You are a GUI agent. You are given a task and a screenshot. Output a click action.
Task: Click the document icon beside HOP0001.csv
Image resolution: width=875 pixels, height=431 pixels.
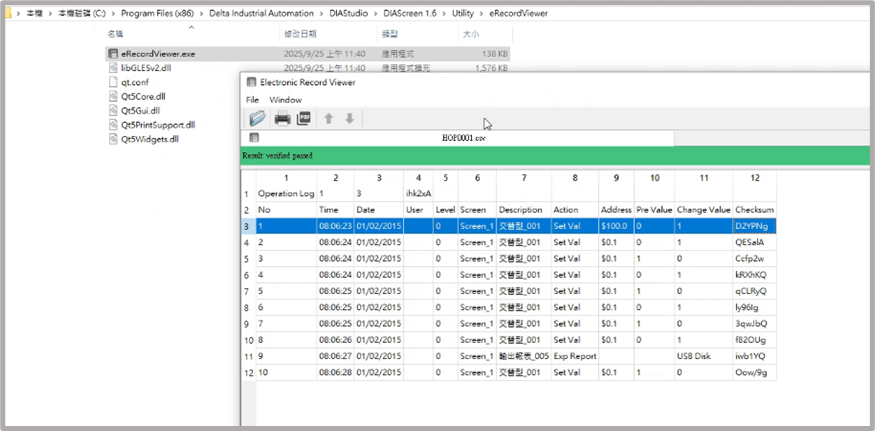point(255,138)
